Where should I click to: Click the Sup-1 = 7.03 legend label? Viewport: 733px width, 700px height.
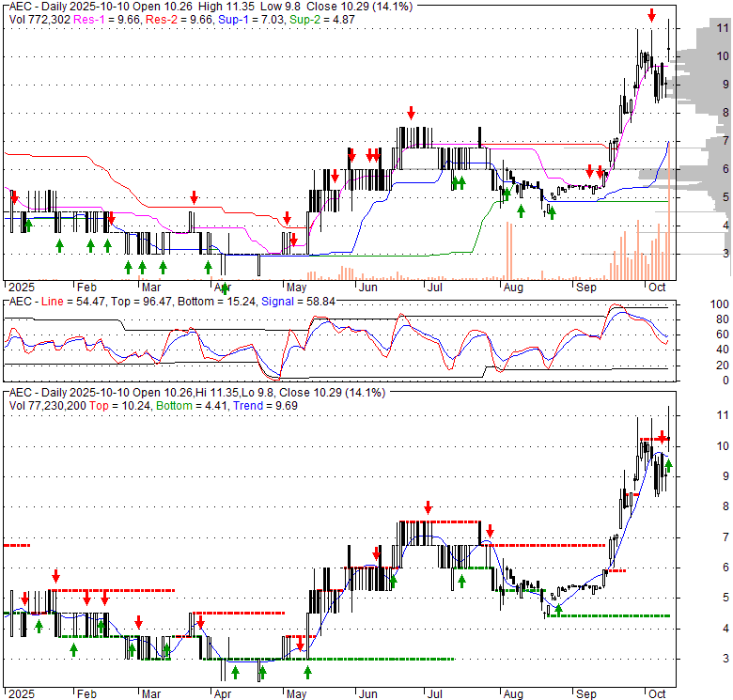[252, 20]
